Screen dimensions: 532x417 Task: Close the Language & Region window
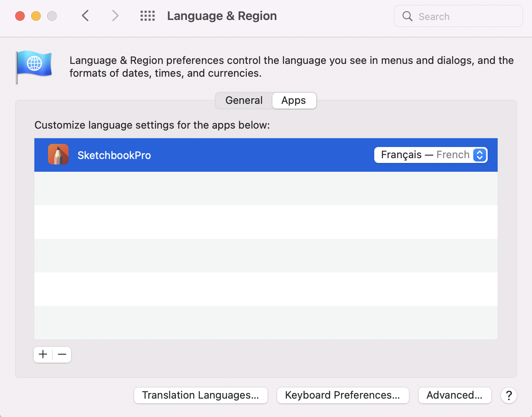(x=20, y=16)
